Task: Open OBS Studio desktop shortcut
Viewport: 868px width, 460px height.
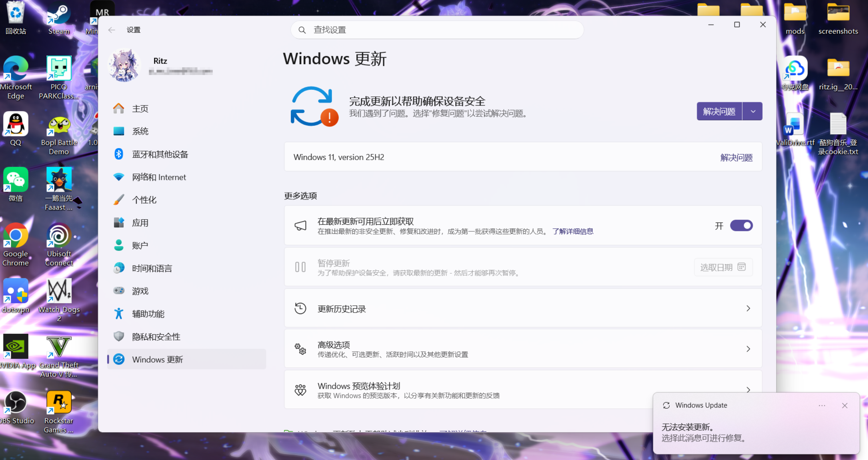Action: pyautogui.click(x=16, y=407)
